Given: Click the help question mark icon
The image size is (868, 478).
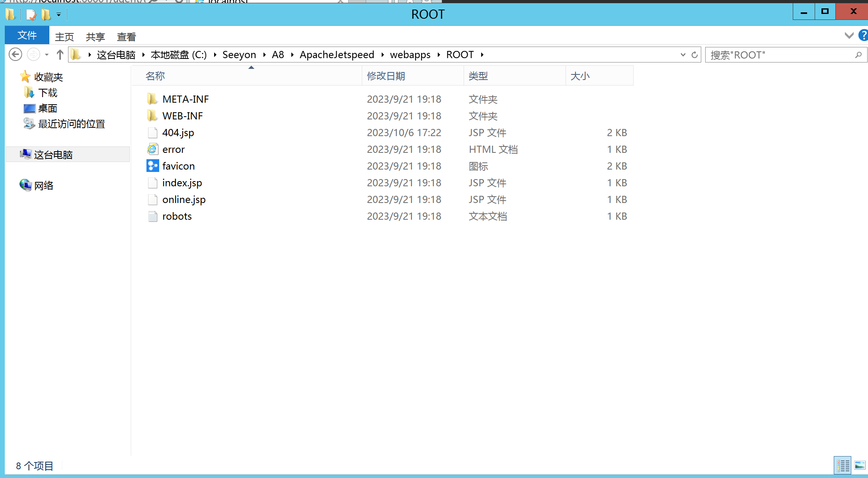Looking at the screenshot, I should [x=863, y=35].
